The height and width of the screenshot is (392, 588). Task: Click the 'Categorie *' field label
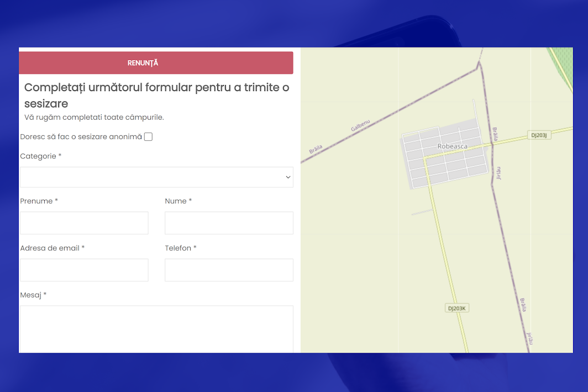40,156
